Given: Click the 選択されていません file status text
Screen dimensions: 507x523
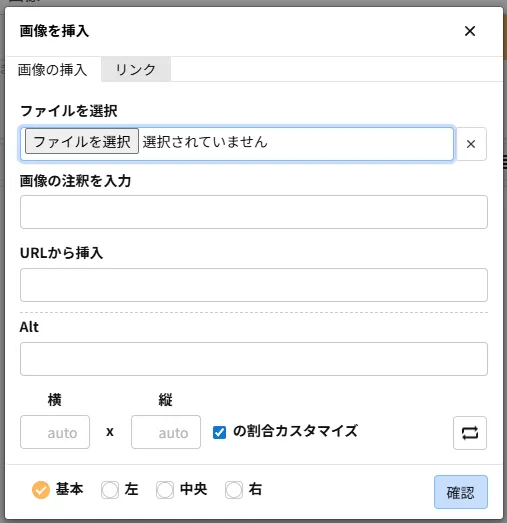Looking at the screenshot, I should (x=205, y=142).
